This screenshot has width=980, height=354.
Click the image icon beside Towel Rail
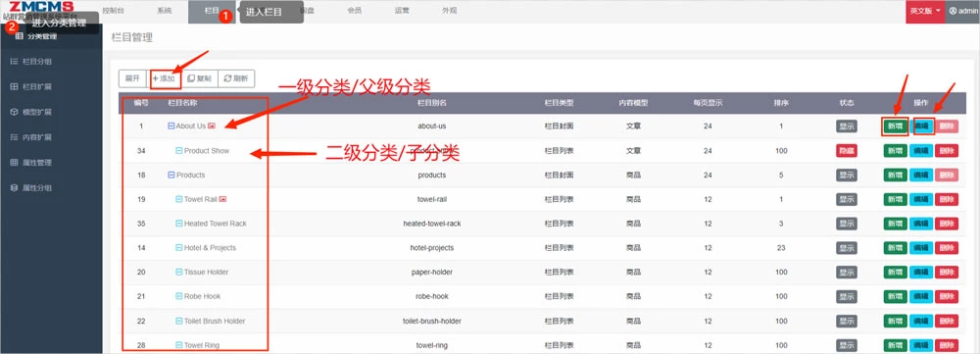(x=223, y=199)
